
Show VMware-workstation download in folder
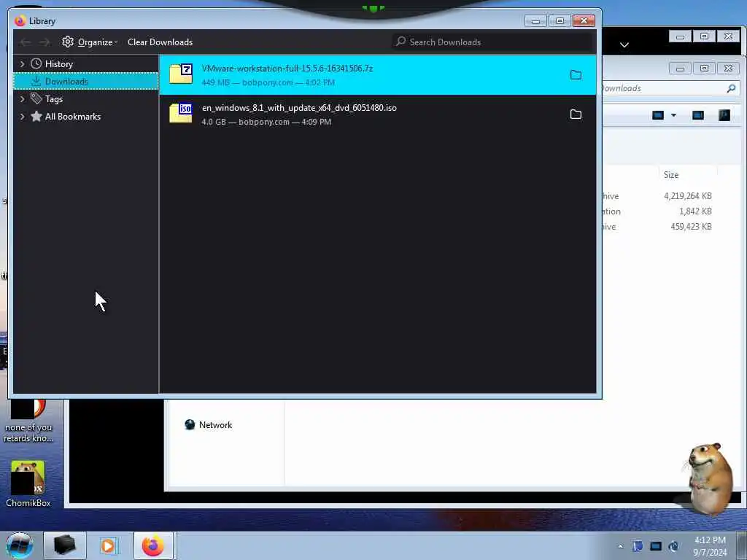(576, 75)
